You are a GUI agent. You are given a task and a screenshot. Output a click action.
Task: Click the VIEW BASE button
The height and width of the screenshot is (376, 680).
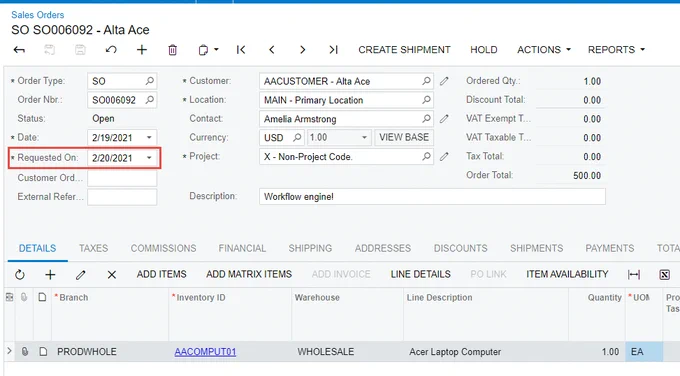coord(404,137)
